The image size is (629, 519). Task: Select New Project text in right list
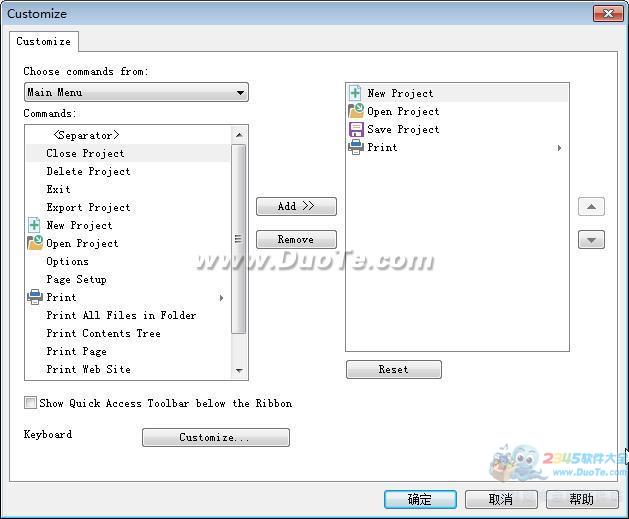pos(400,93)
